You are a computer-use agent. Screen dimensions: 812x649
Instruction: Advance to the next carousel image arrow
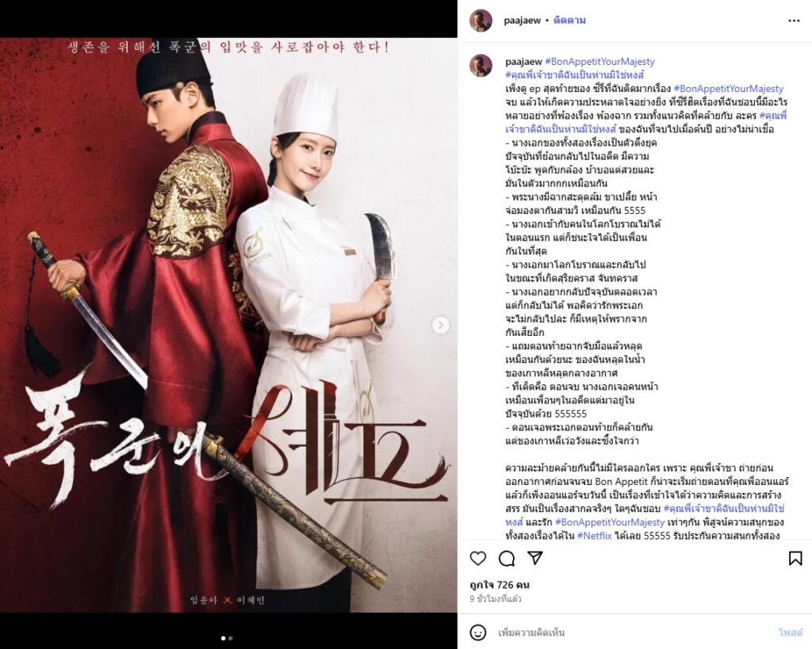(441, 325)
